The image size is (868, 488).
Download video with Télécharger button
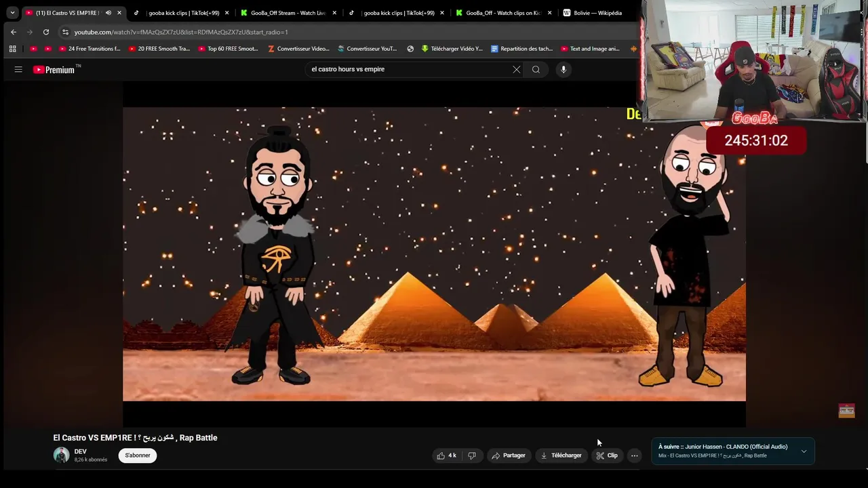click(x=561, y=455)
